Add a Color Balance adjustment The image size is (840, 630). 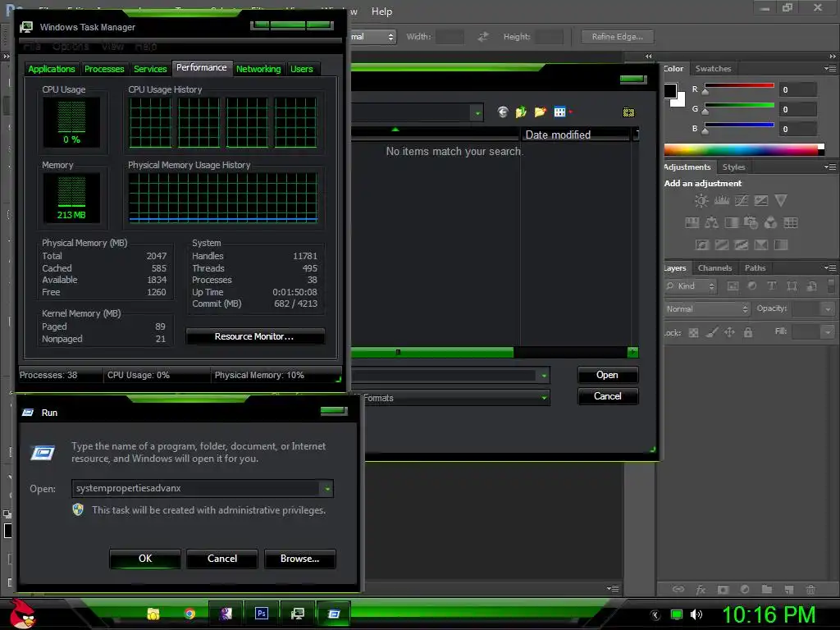(711, 223)
